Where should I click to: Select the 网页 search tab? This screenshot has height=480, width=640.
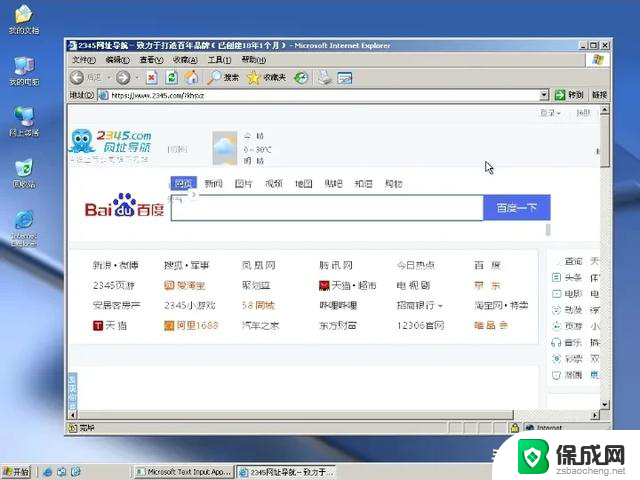click(183, 184)
